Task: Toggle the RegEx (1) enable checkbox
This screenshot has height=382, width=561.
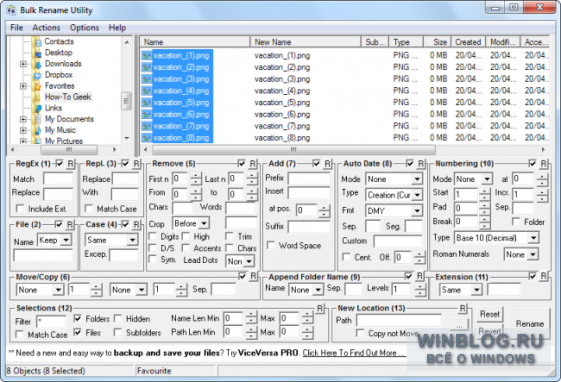Action: [x=59, y=163]
